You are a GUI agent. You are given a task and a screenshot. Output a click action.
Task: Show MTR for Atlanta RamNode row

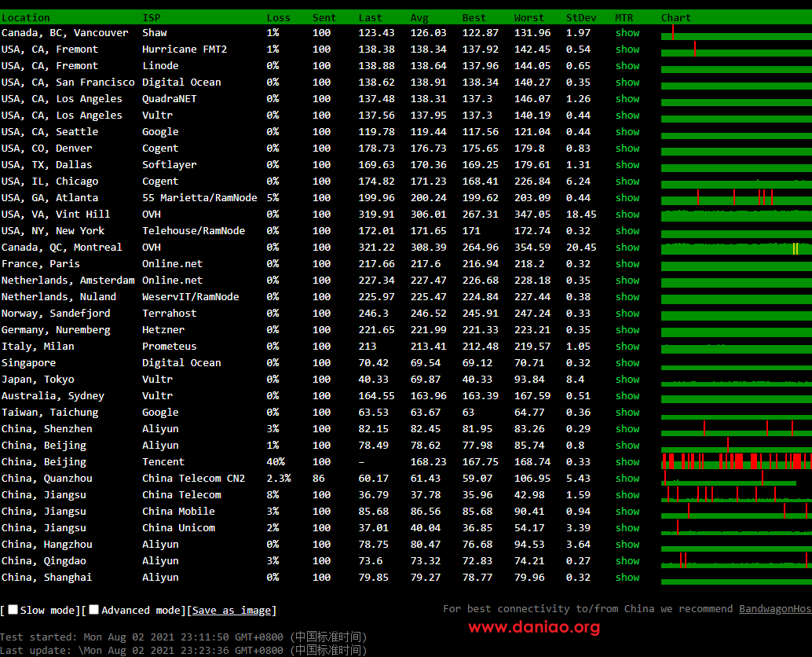(627, 198)
